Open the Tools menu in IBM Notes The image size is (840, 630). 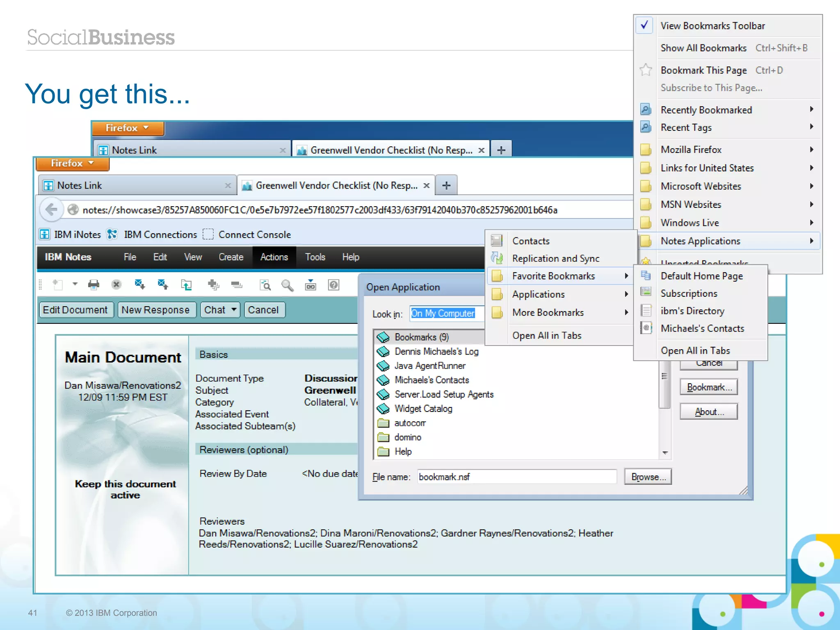(x=315, y=257)
